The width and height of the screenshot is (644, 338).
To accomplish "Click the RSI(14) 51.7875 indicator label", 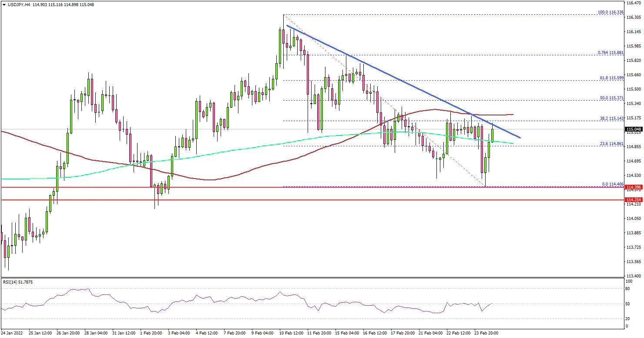I will pyautogui.click(x=17, y=282).
